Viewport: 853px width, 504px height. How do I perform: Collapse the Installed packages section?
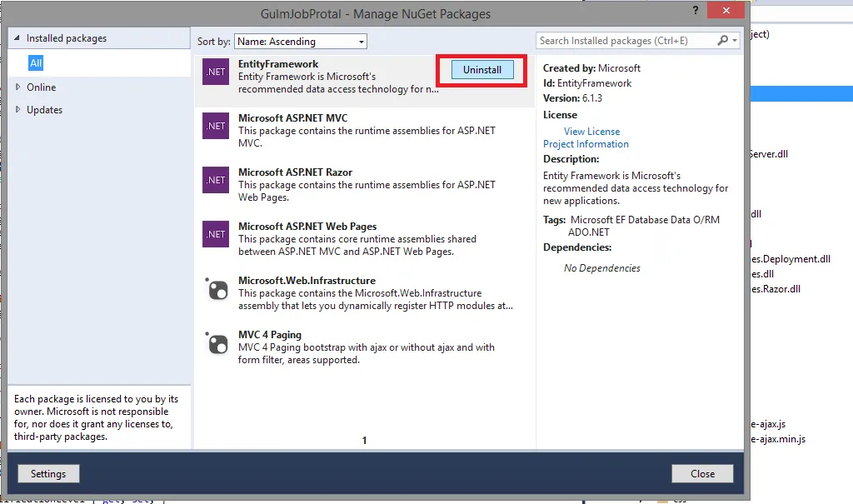pyautogui.click(x=17, y=38)
